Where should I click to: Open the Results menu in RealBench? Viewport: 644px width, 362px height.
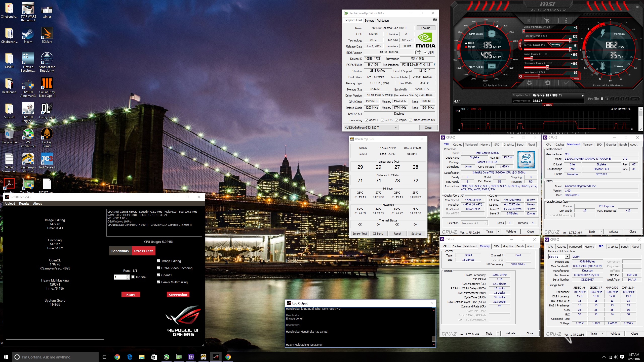coord(24,204)
